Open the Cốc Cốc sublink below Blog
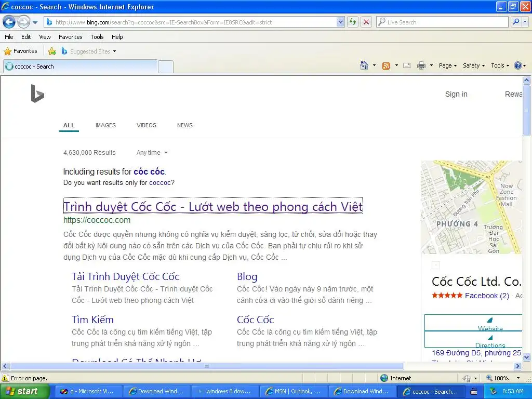Image resolution: width=532 pixels, height=399 pixels. 255,320
